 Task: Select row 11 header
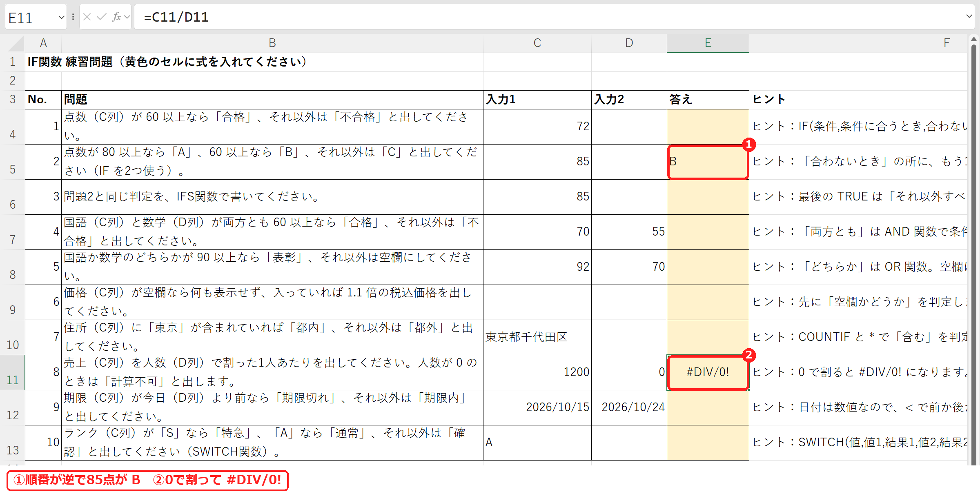[13, 373]
